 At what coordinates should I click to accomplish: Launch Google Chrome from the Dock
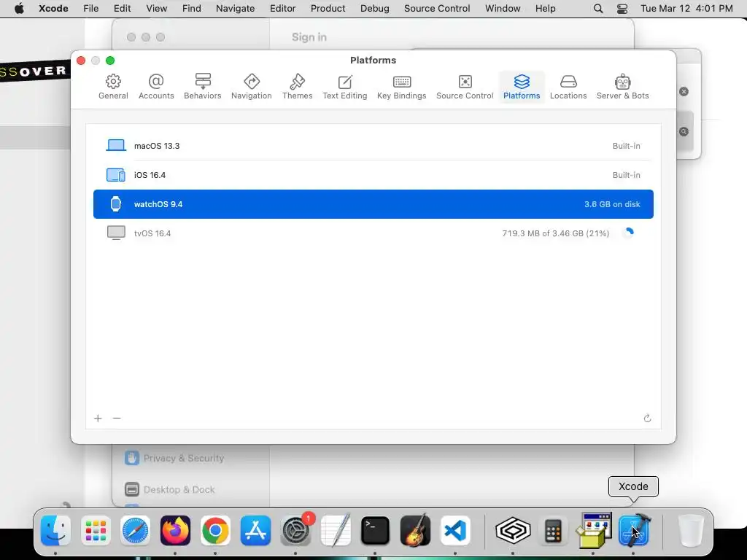tap(215, 530)
